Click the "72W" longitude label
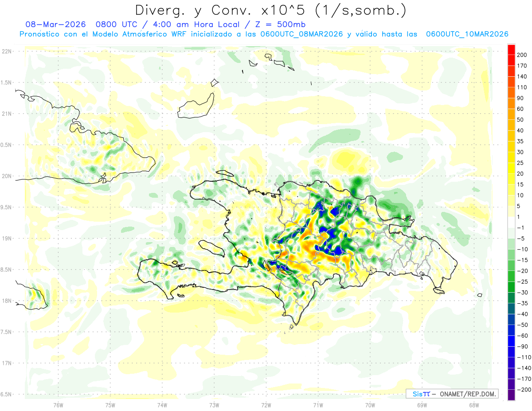Image resolution: width=532 pixels, height=411 pixels. (x=266, y=405)
